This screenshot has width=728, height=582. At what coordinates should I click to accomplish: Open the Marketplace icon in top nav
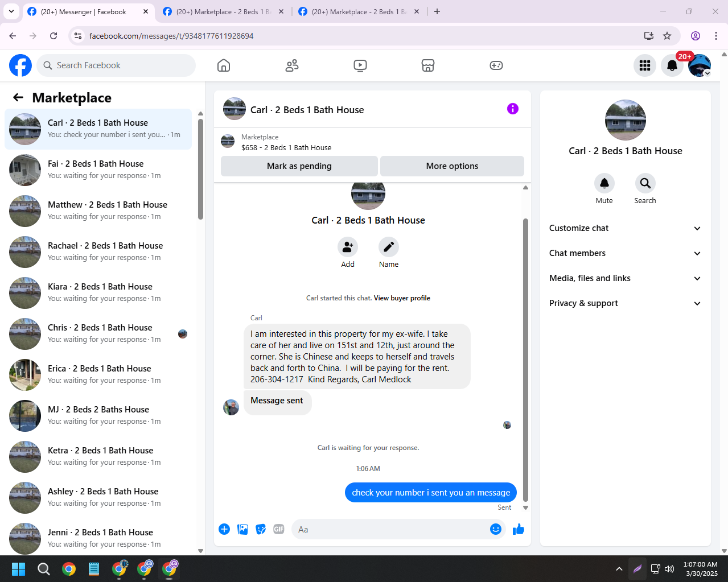(428, 65)
